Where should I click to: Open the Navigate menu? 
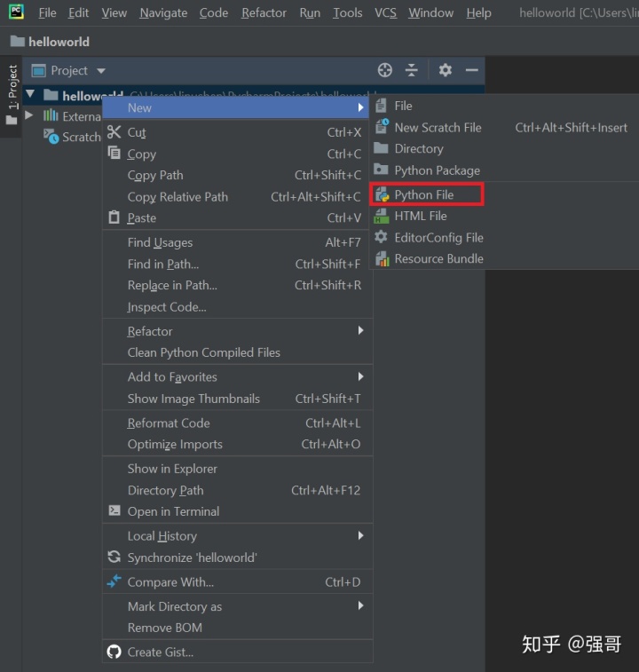[x=163, y=12]
